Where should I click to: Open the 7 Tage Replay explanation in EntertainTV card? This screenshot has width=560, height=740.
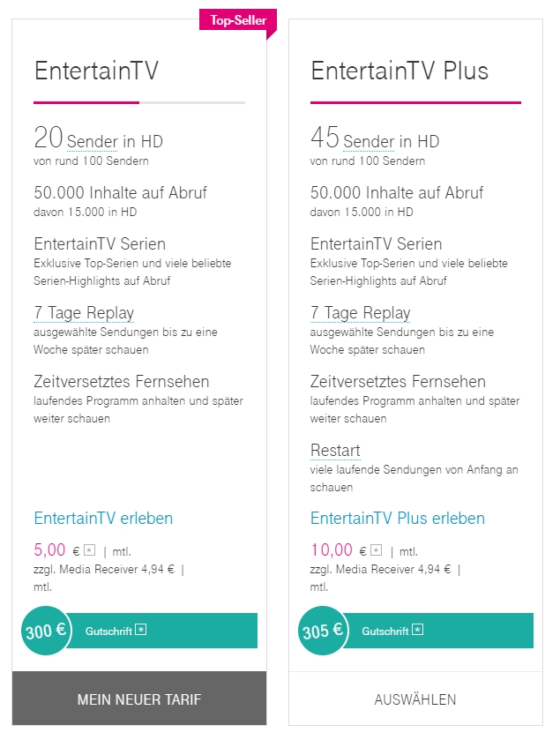coord(83,313)
